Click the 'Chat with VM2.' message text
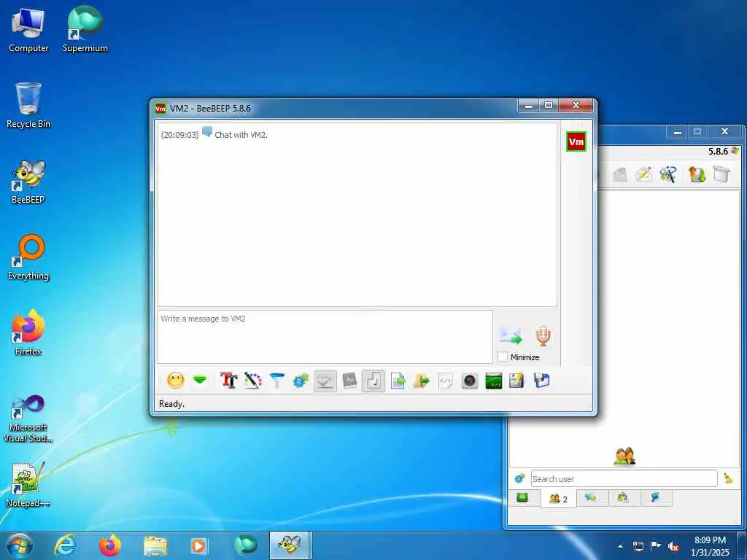Image resolution: width=747 pixels, height=560 pixels. click(x=241, y=135)
